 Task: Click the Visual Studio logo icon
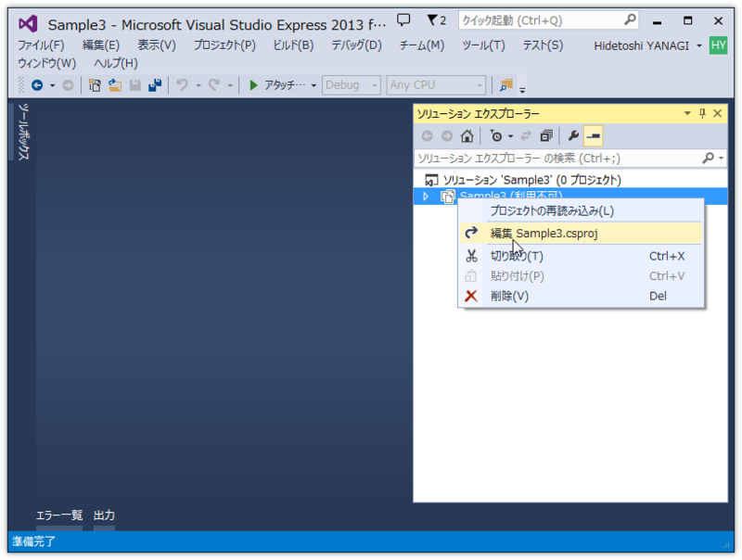[x=28, y=24]
